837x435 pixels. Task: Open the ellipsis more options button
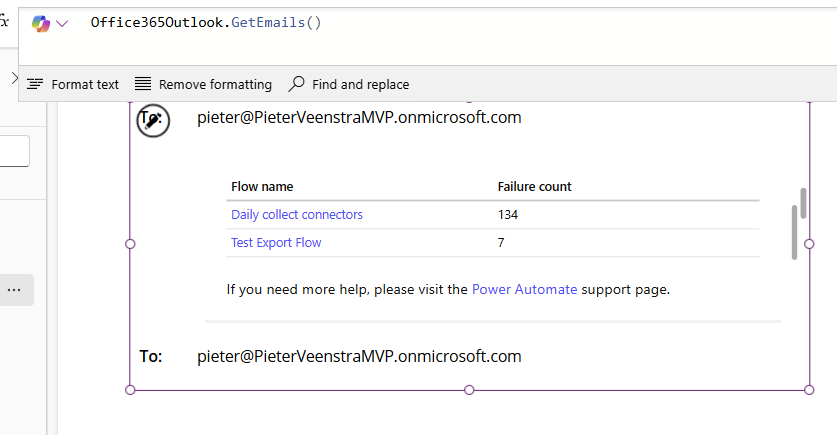(14, 290)
